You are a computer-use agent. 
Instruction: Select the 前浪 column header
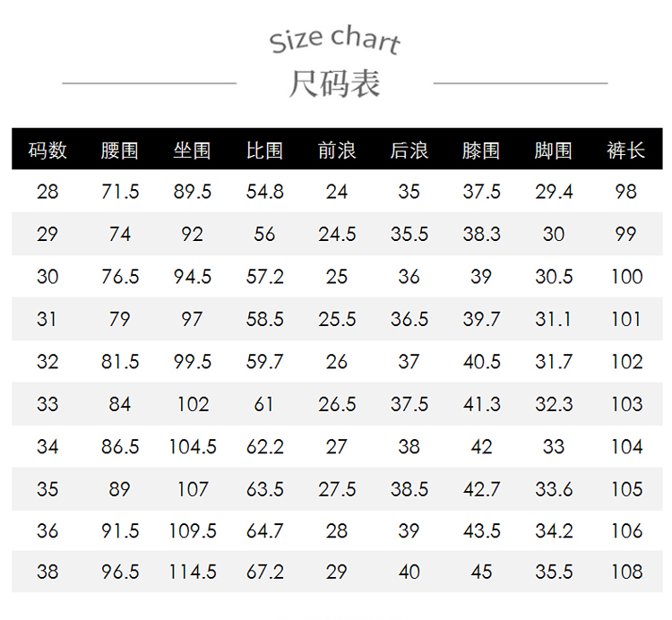[x=337, y=150]
